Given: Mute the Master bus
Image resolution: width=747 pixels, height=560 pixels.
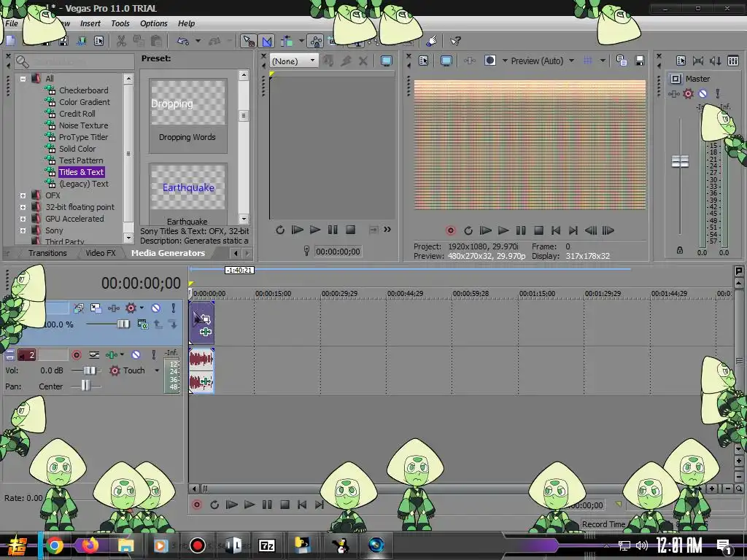Looking at the screenshot, I should point(703,93).
